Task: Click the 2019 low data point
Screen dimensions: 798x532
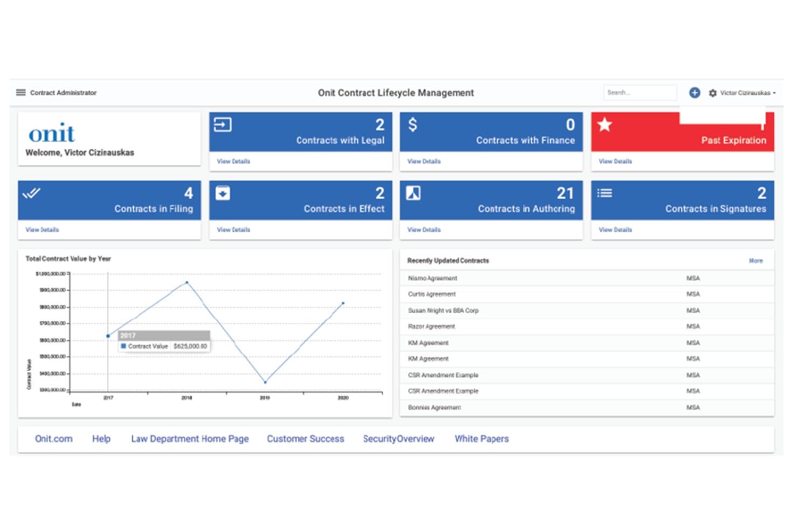Action: point(265,382)
